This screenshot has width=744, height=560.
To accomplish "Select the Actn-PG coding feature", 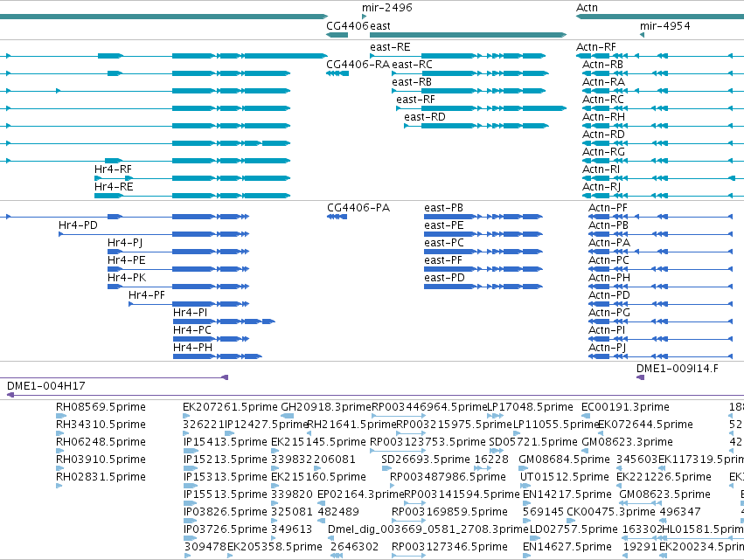I will pos(609,314).
